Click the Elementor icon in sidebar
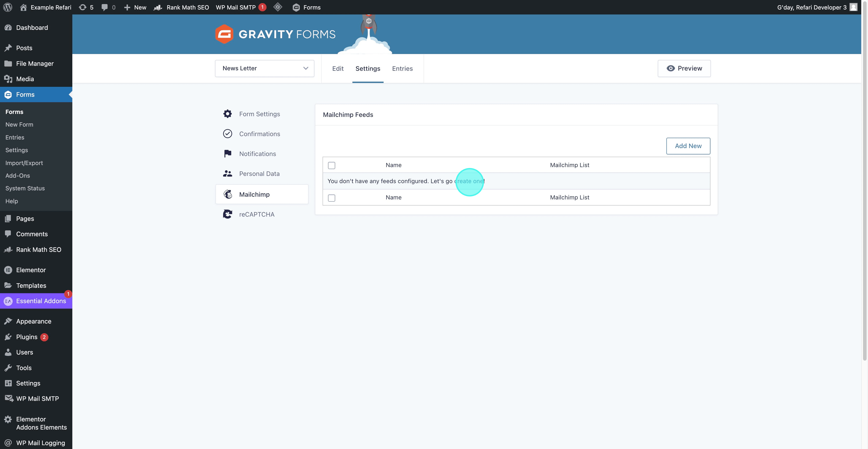Viewport: 868px width, 449px height. tap(8, 270)
